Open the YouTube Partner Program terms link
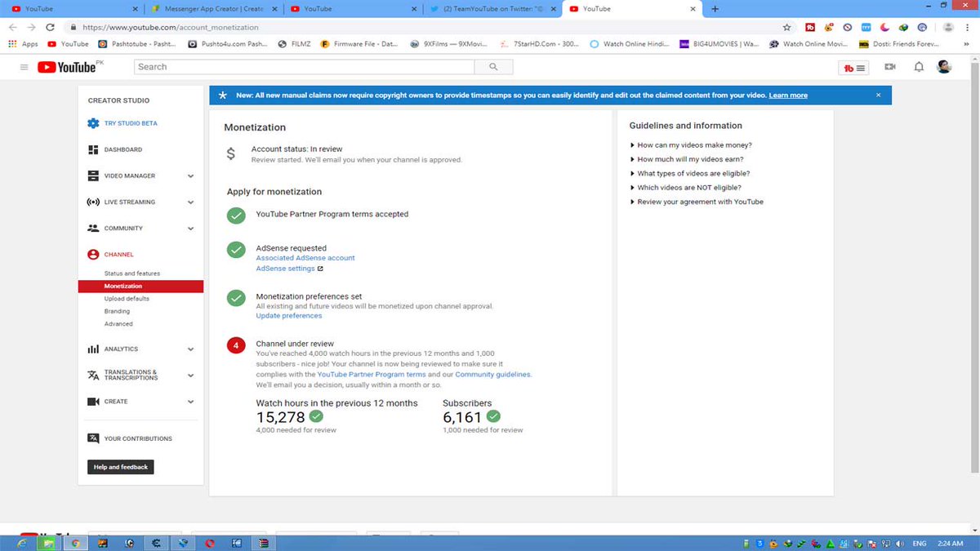This screenshot has height=551, width=980. [x=372, y=375]
